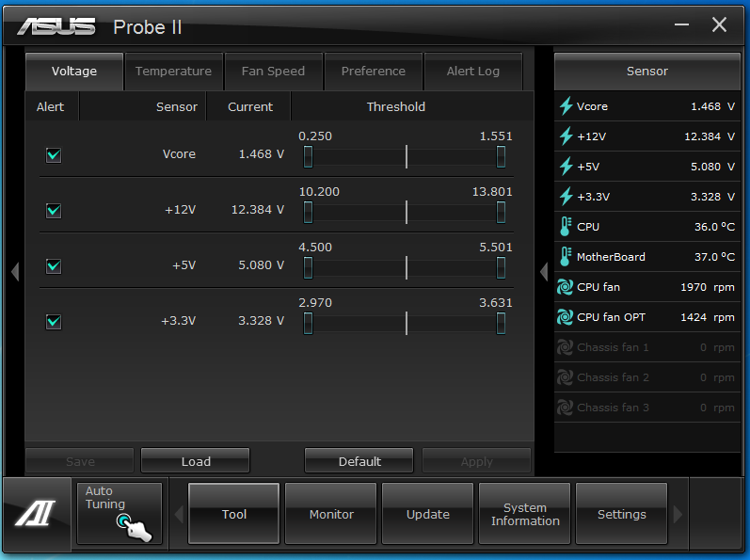
Task: Close the Probe II window
Action: [x=719, y=24]
